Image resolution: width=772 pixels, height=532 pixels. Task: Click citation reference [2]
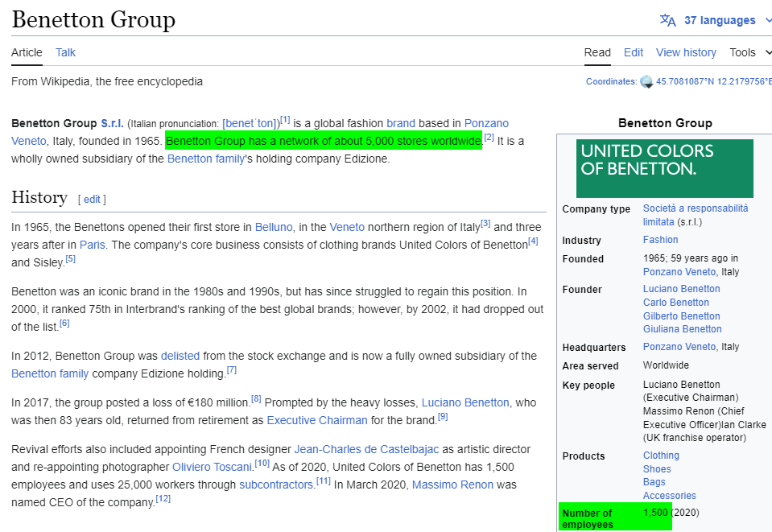coord(489,138)
